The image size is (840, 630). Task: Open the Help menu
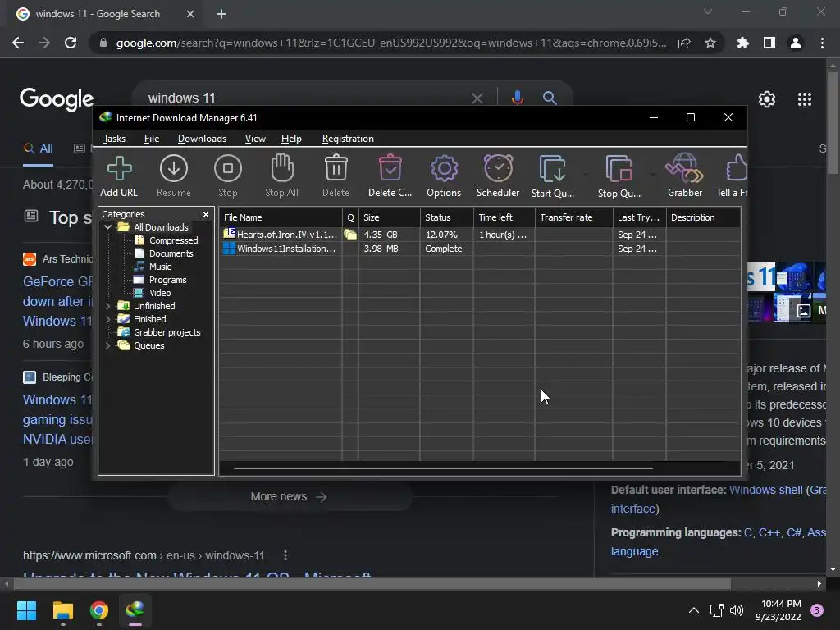click(291, 139)
